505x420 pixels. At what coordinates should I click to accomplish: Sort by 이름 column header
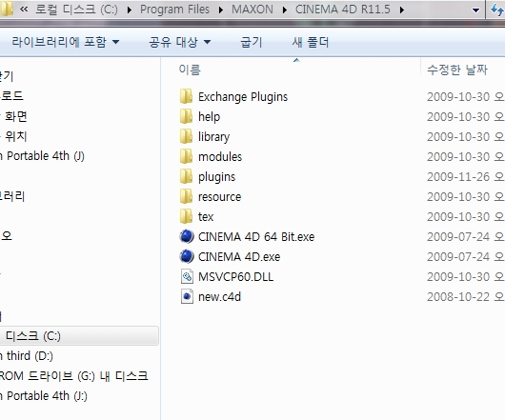[x=190, y=70]
